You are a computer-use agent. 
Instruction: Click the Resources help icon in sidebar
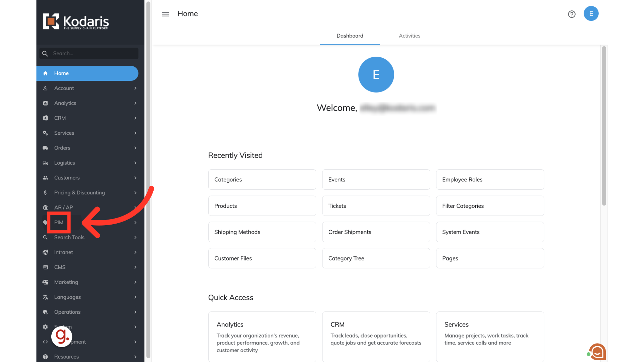(45, 357)
